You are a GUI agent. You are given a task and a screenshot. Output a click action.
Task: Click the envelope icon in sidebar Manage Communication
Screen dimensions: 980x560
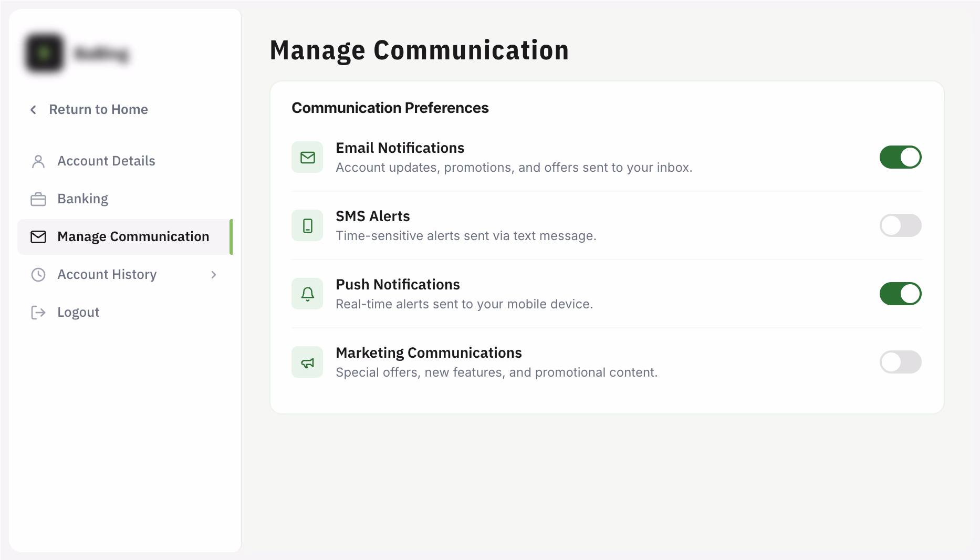coord(38,237)
